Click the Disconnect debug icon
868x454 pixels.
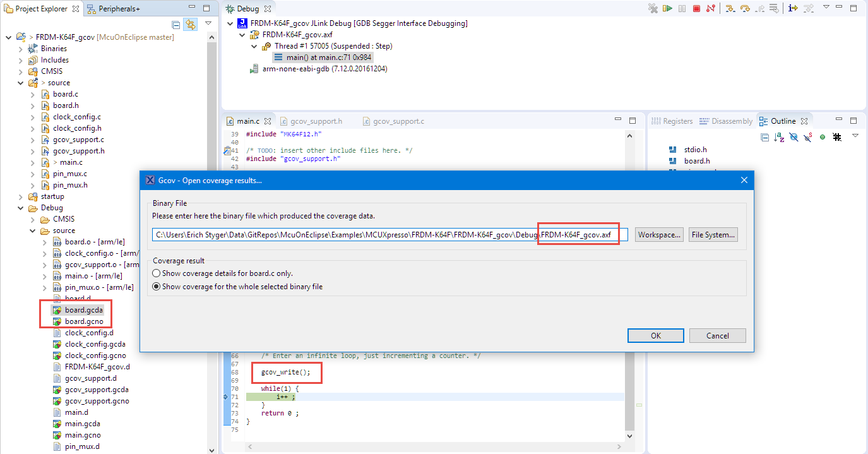point(711,9)
